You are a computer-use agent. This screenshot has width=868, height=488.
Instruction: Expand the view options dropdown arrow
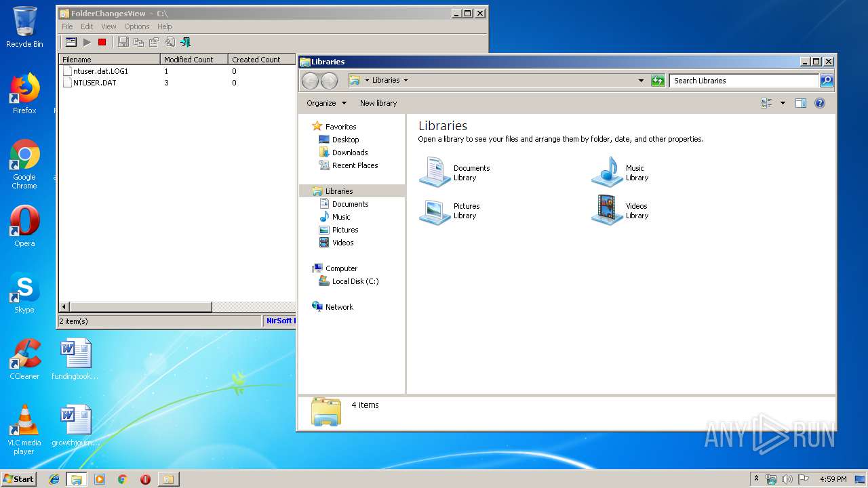783,103
